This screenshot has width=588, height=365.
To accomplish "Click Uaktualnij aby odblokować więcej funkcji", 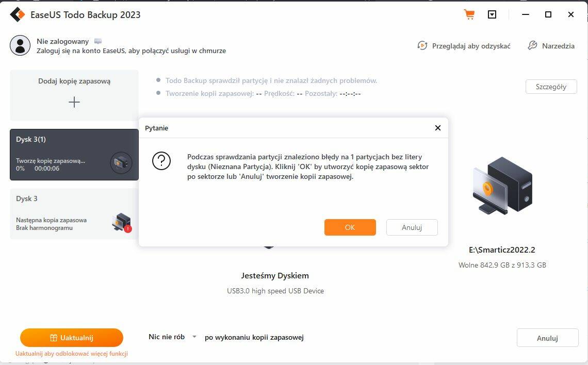I will click(x=72, y=353).
